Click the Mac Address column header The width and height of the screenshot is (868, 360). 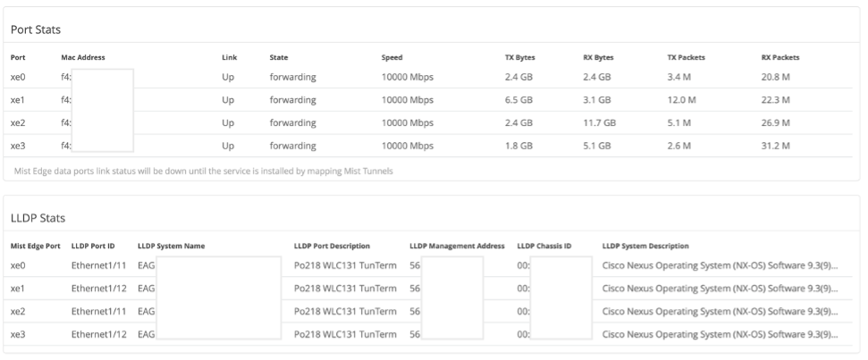coord(83,57)
